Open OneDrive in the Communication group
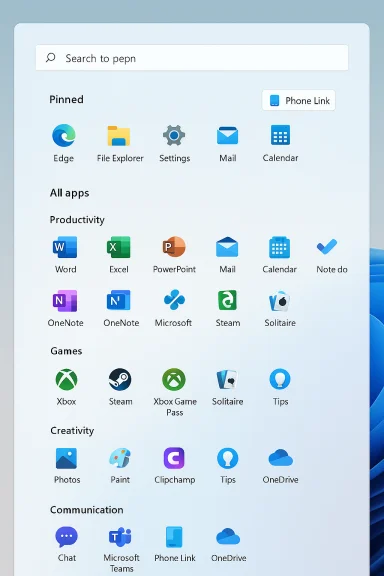The image size is (384, 576). pyautogui.click(x=228, y=544)
